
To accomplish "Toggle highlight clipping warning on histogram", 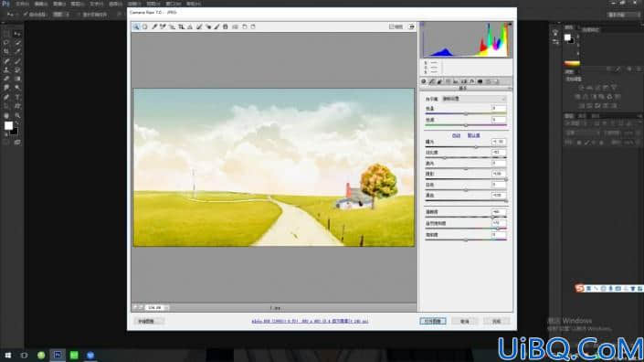I will [x=510, y=25].
